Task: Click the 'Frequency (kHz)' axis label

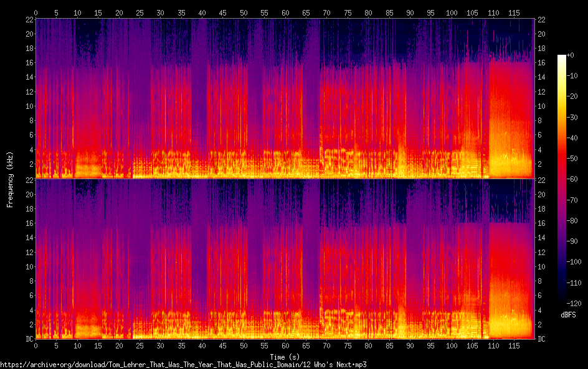Action: (10, 179)
